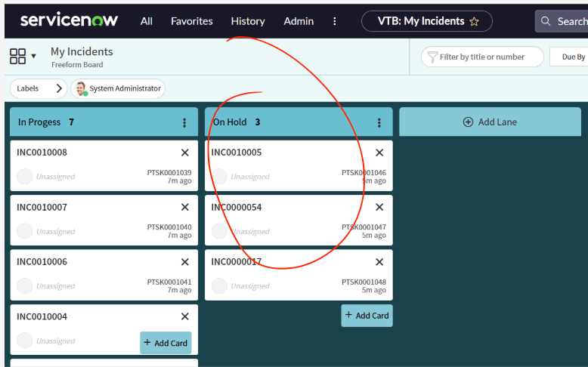The height and width of the screenshot is (367, 588).
Task: Click the assignee avatar on INC0010004
Action: 25,341
